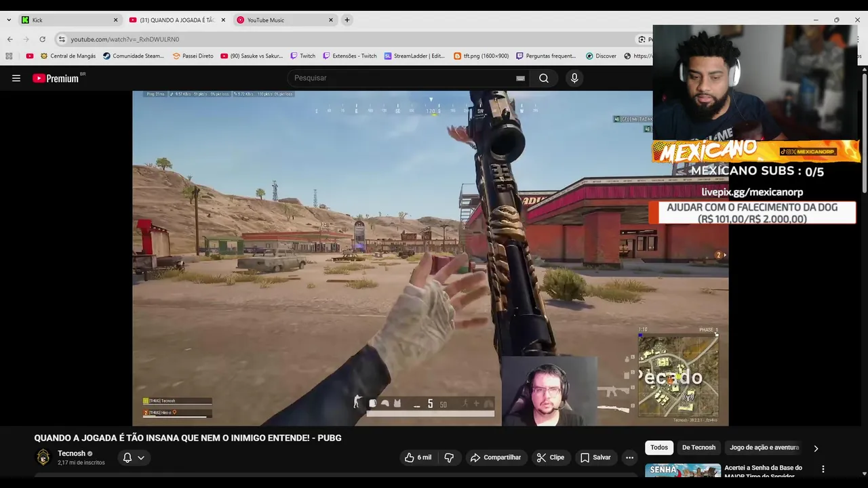
Task: Open the YouTube bookmark icon
Action: point(29,56)
